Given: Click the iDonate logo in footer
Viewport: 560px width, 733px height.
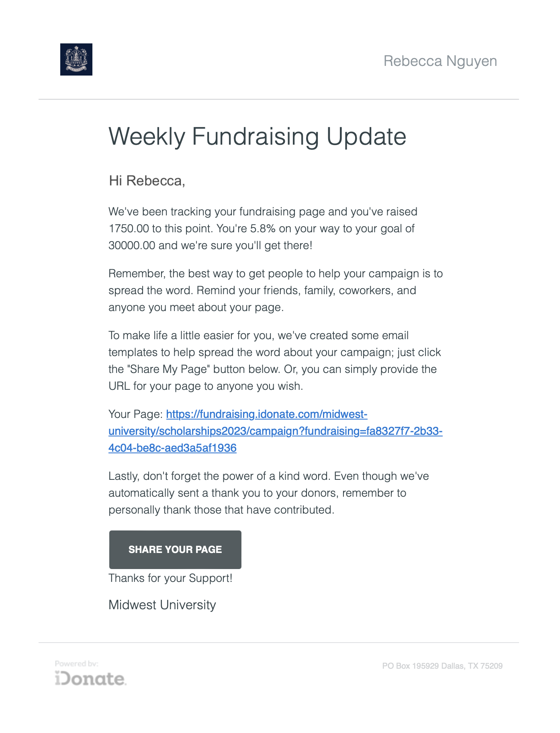Looking at the screenshot, I should point(91,678).
